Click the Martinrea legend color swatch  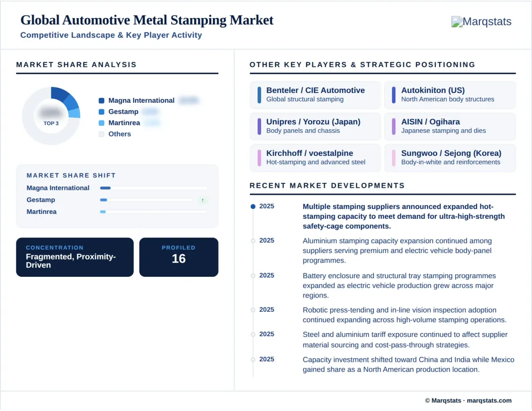coord(102,123)
